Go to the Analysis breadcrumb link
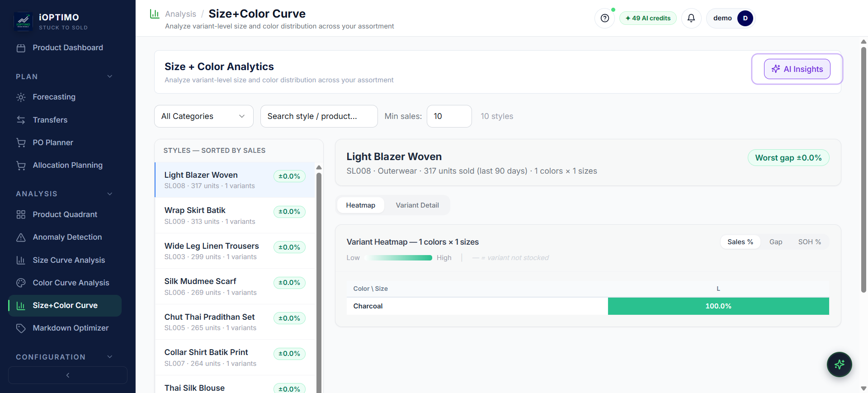Screen dimensions: 868x393 [x=180, y=14]
